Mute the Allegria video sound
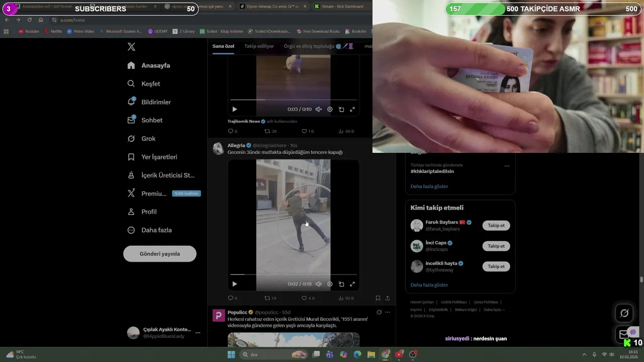Image resolution: width=644 pixels, height=362 pixels. 318,284
